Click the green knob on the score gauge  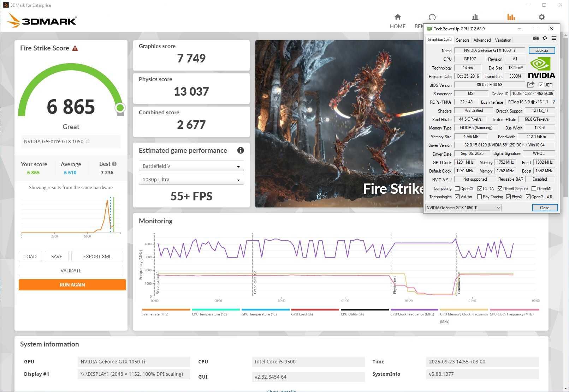tap(120, 108)
